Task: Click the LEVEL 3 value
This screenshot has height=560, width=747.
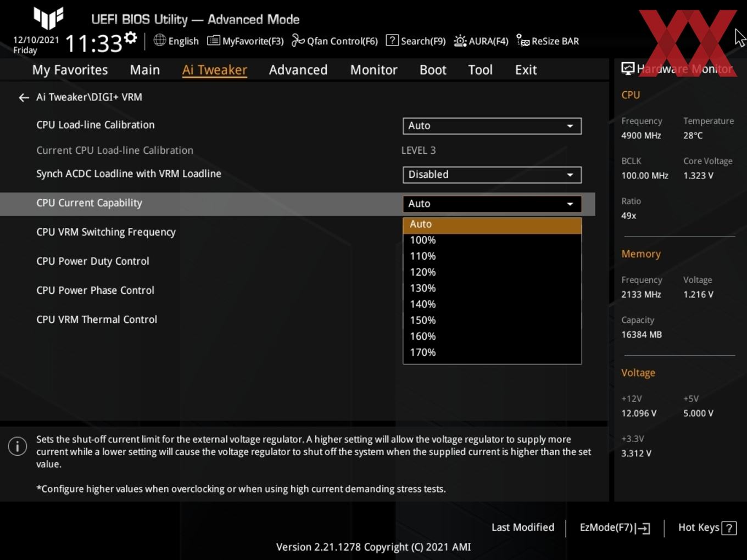Action: tap(419, 150)
